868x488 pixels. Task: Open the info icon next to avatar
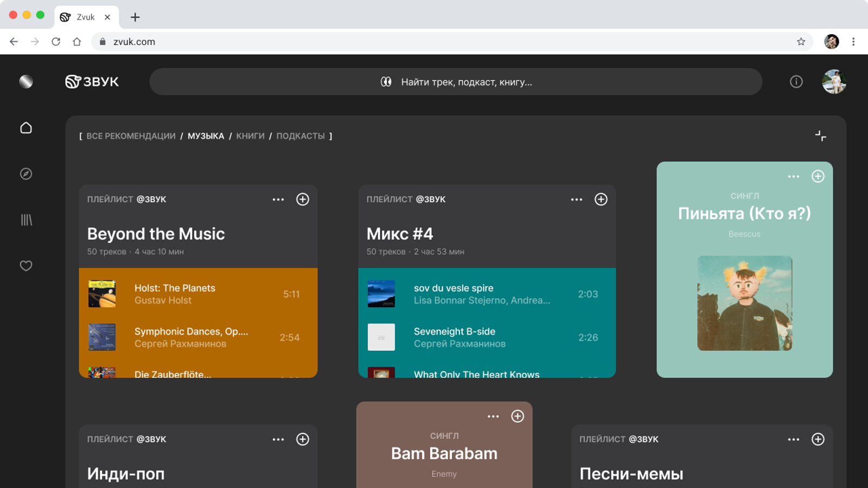click(x=796, y=82)
